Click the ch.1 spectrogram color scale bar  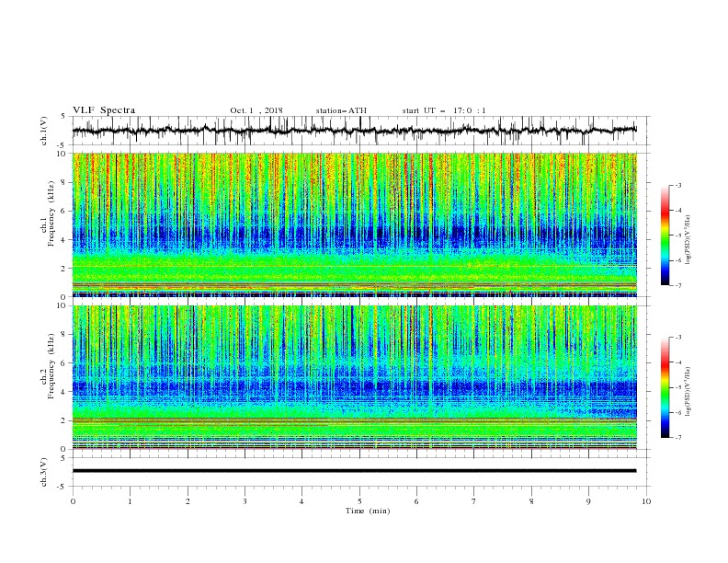665,236
